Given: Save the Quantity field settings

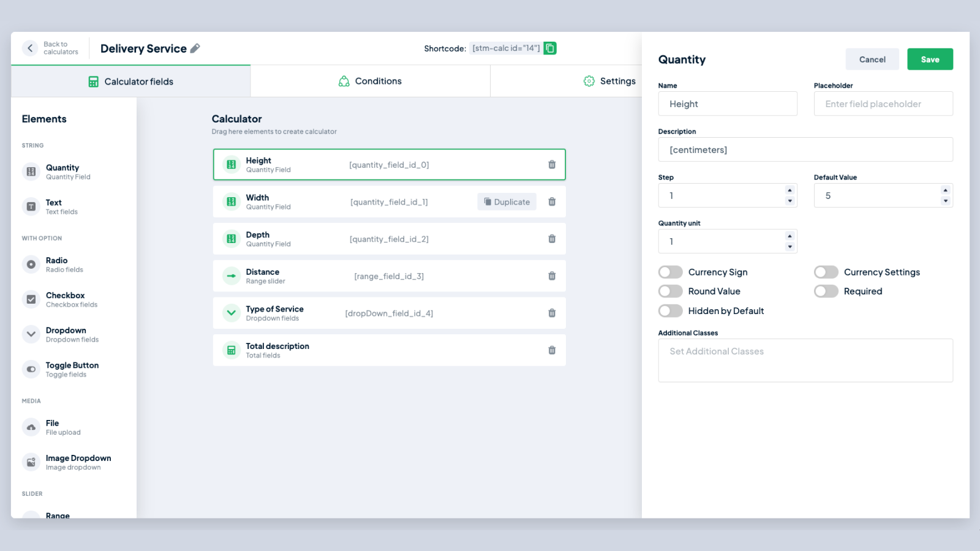Looking at the screenshot, I should (x=930, y=59).
